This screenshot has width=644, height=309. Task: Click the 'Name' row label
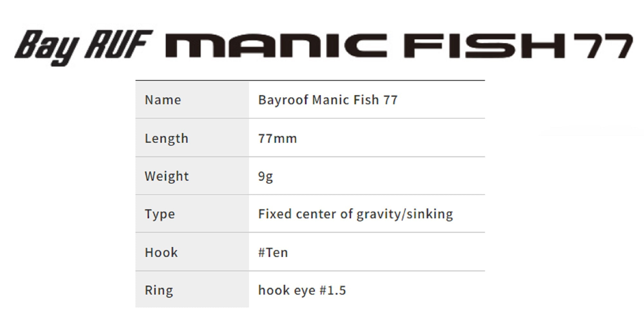point(163,100)
